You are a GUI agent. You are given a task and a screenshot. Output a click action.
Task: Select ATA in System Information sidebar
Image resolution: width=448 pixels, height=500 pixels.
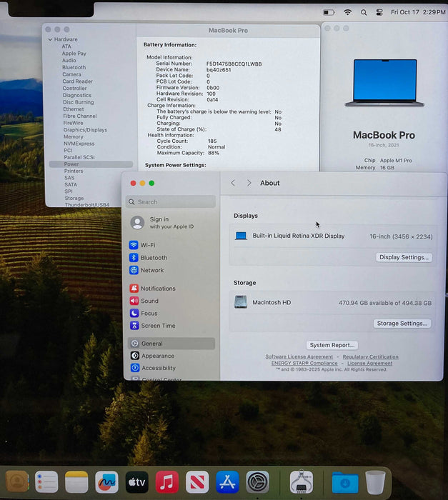click(x=66, y=46)
